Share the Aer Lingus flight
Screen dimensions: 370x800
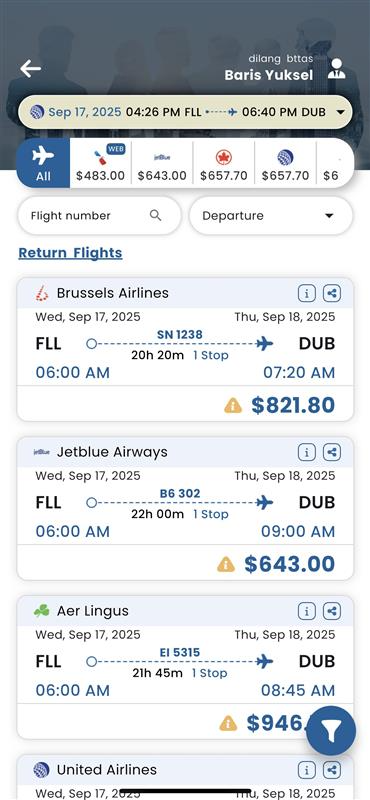point(332,611)
